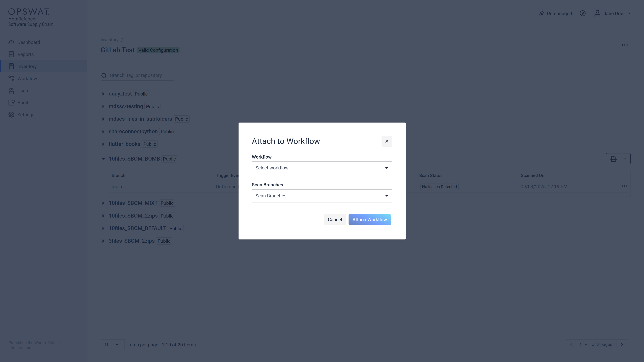Open Settings via the gear icon

click(11, 115)
